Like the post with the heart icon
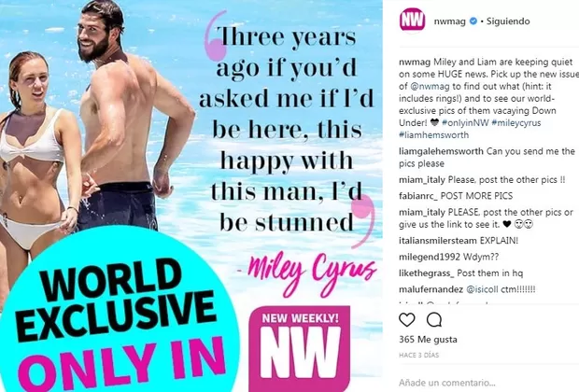 point(407,319)
